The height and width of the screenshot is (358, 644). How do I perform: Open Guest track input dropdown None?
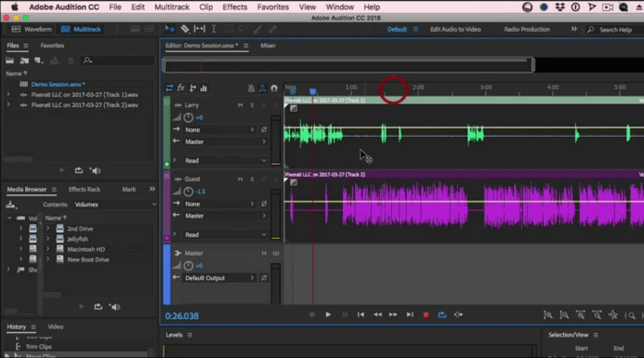coord(220,204)
